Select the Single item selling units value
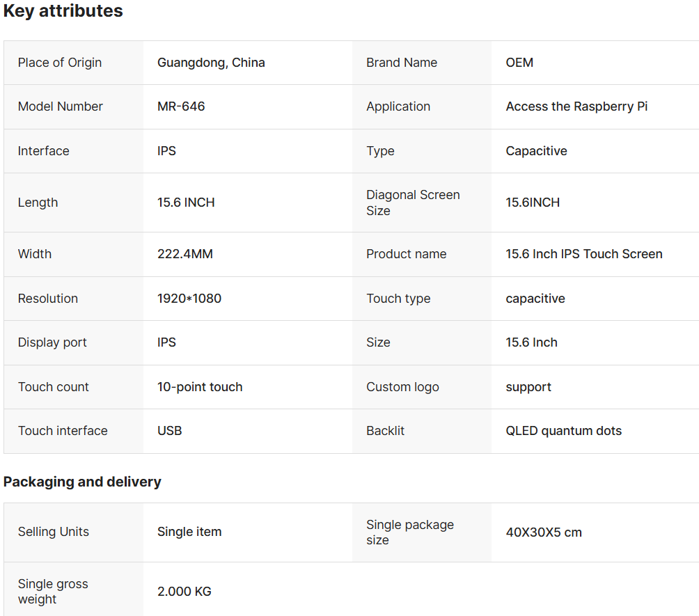This screenshot has height=616, width=699. pos(189,532)
